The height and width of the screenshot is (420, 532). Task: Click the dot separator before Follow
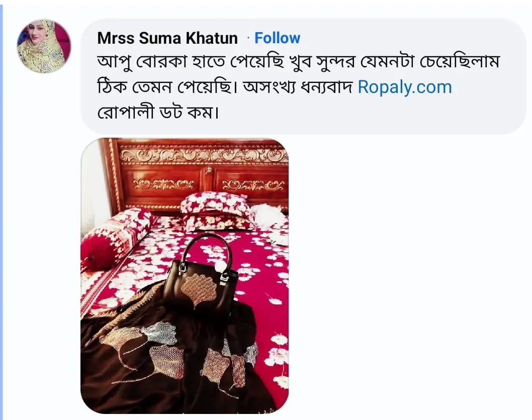pyautogui.click(x=248, y=38)
